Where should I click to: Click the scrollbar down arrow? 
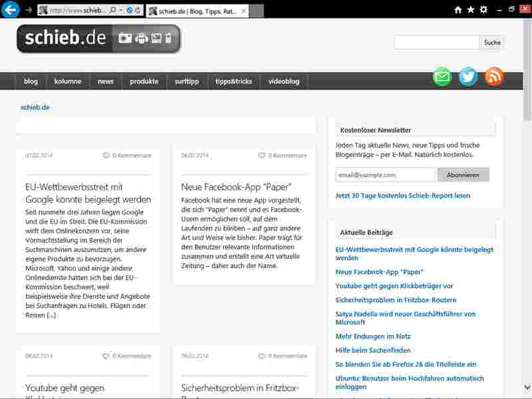(x=527, y=387)
